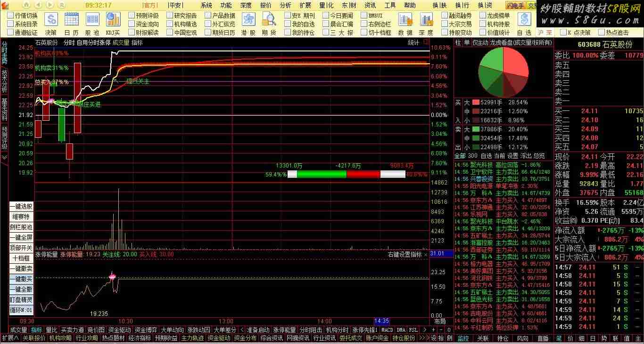Toggle K点决策 checkbox

(x=563, y=33)
